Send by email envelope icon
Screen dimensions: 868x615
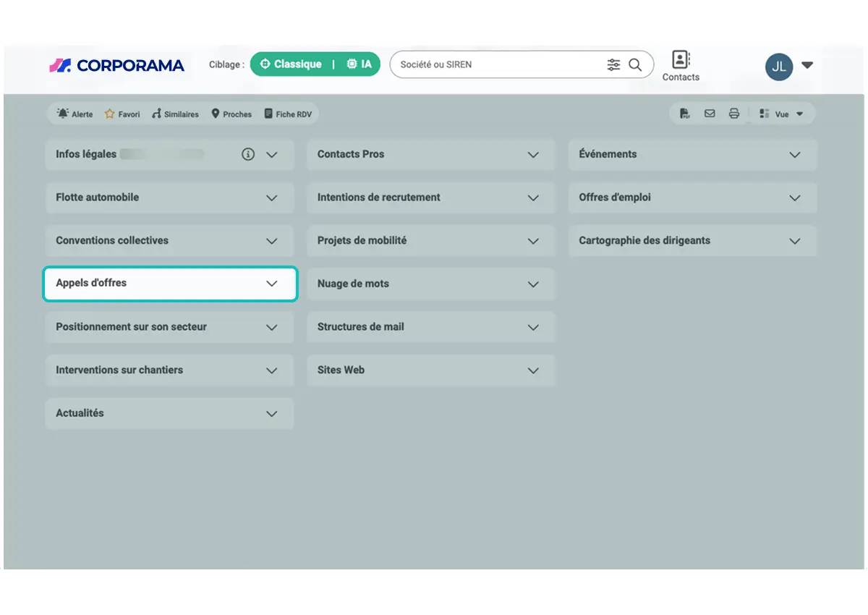[710, 114]
